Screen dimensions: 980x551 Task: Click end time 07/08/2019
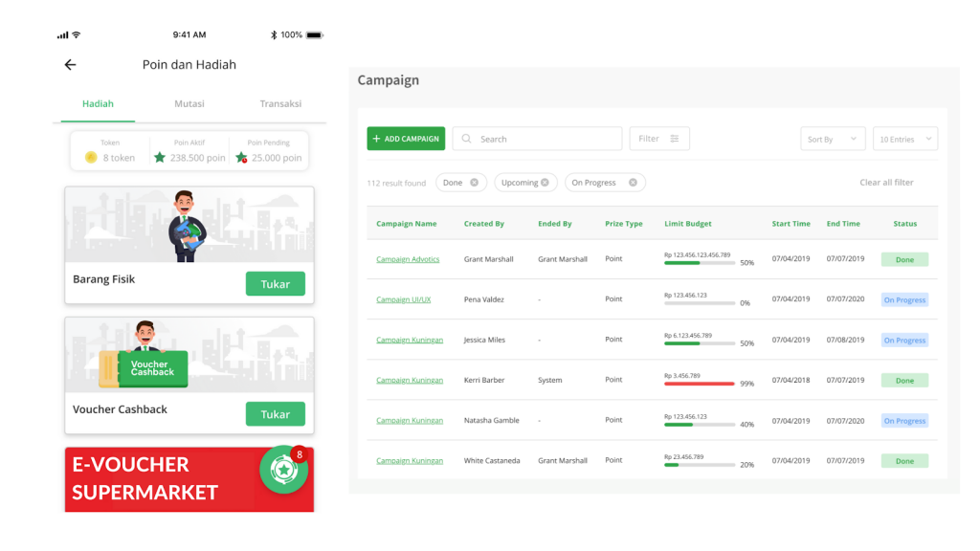click(x=846, y=340)
